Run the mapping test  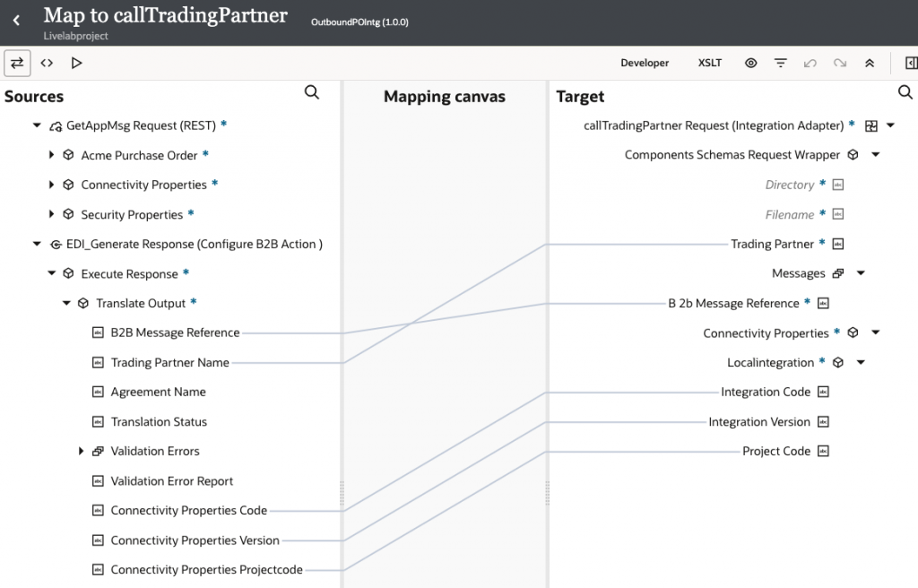tap(76, 63)
